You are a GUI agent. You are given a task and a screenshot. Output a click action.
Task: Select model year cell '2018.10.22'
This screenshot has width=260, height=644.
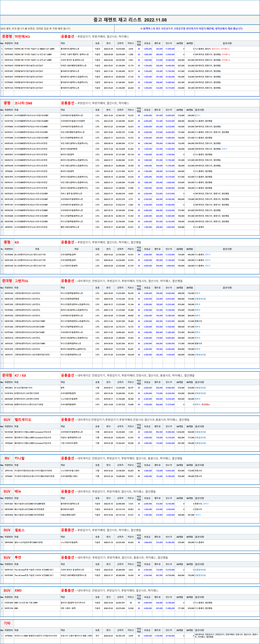tap(108, 471)
